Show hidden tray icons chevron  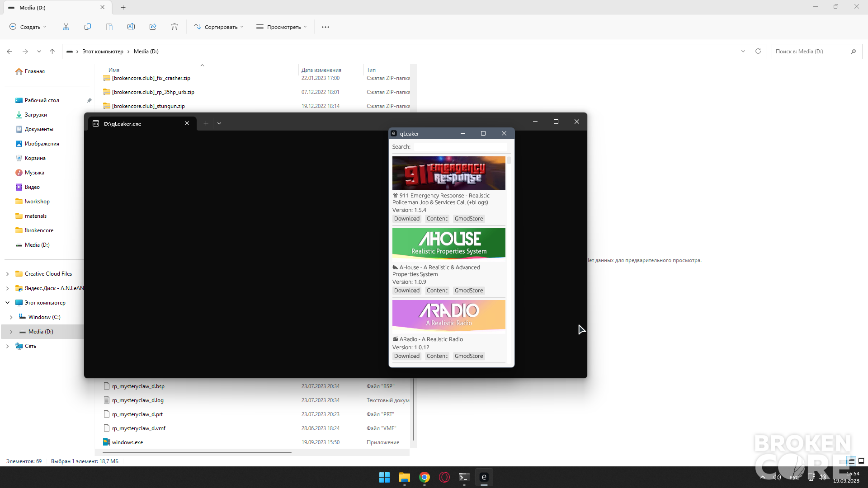click(x=763, y=477)
